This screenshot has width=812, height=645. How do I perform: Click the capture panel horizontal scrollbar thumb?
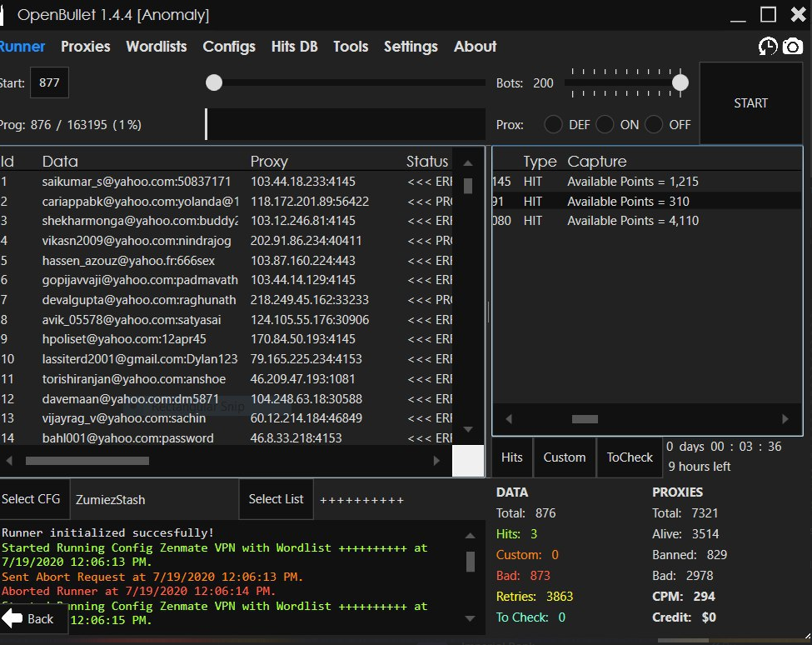585,418
